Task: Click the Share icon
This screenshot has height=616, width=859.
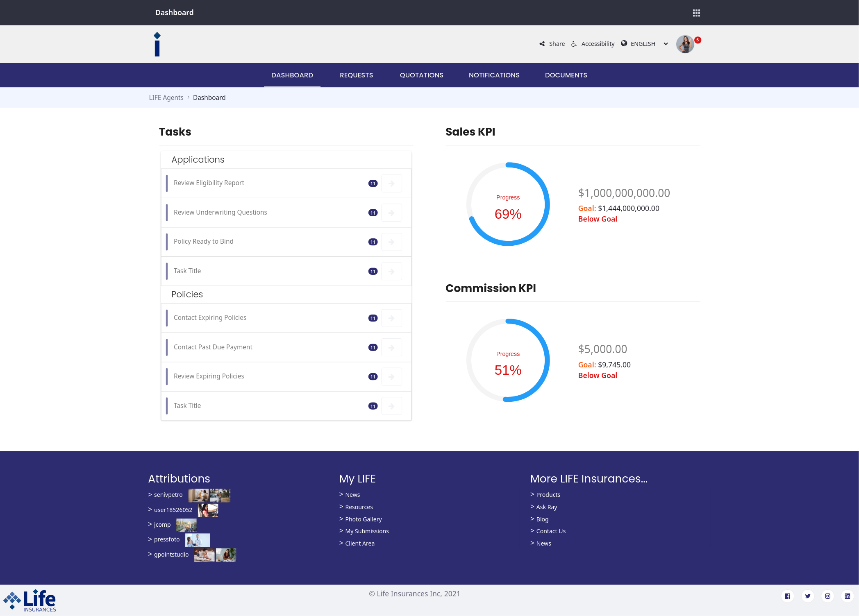Action: click(542, 44)
